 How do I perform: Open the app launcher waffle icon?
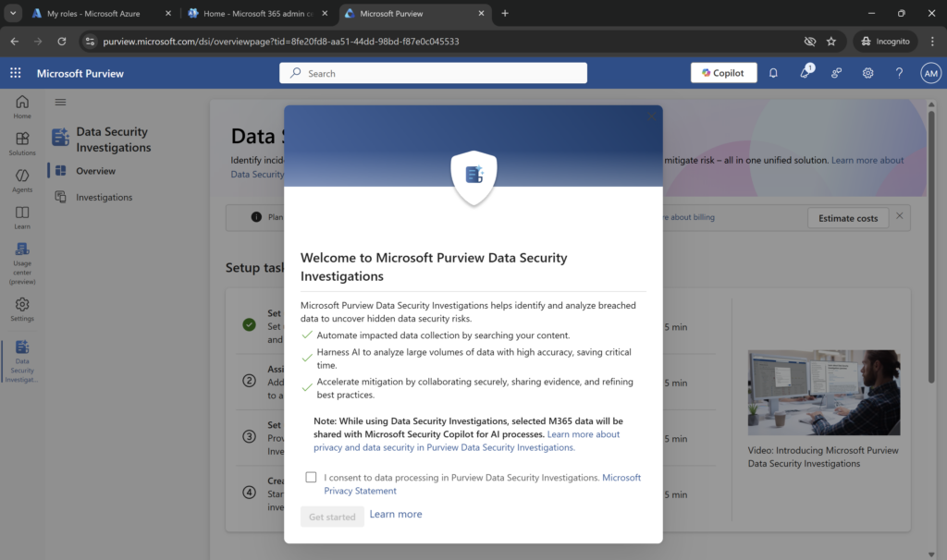pyautogui.click(x=16, y=73)
